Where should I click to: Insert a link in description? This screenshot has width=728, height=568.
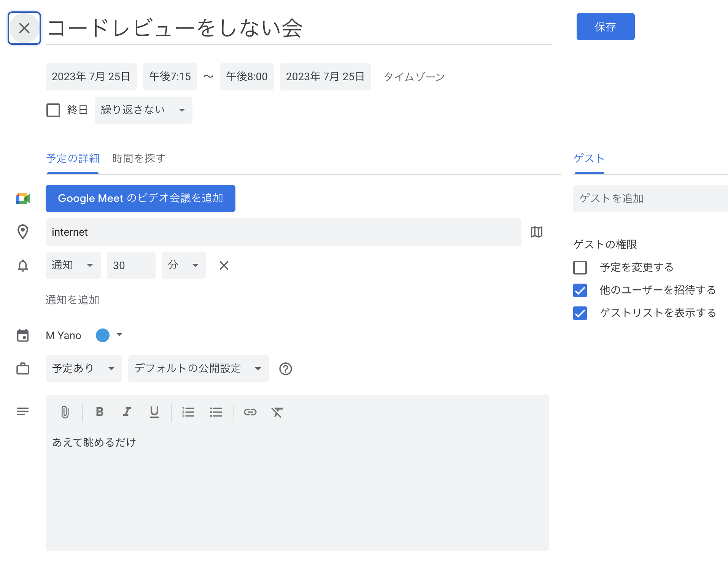(250, 412)
